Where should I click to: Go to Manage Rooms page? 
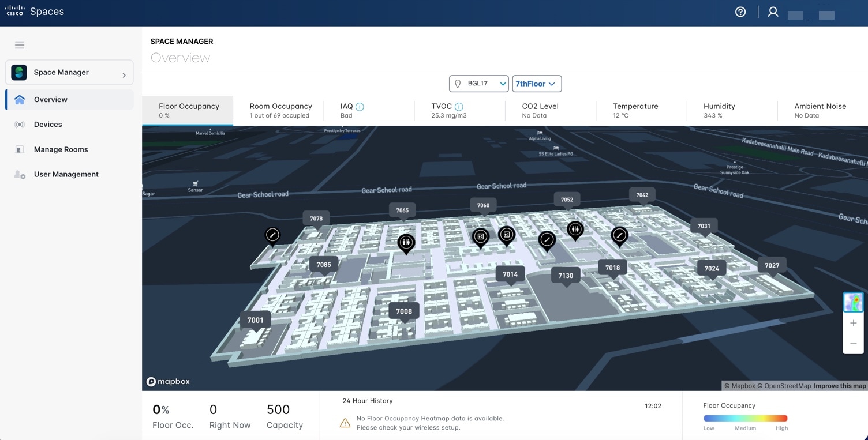(x=61, y=149)
